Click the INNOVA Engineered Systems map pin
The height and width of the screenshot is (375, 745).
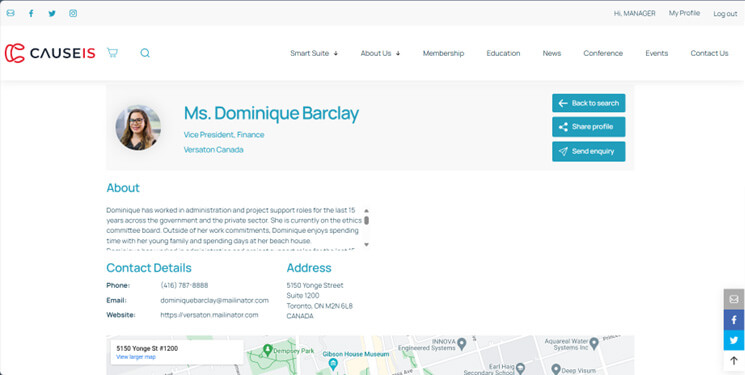461,344
